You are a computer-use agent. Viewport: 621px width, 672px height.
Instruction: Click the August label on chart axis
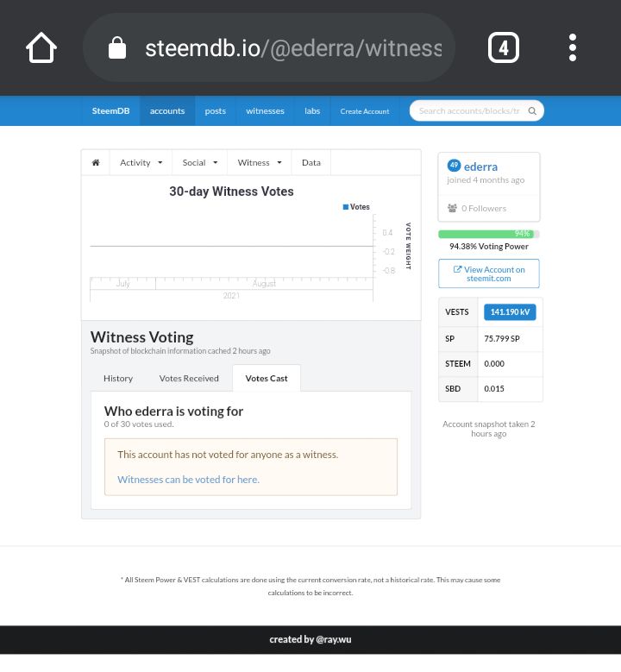point(265,283)
